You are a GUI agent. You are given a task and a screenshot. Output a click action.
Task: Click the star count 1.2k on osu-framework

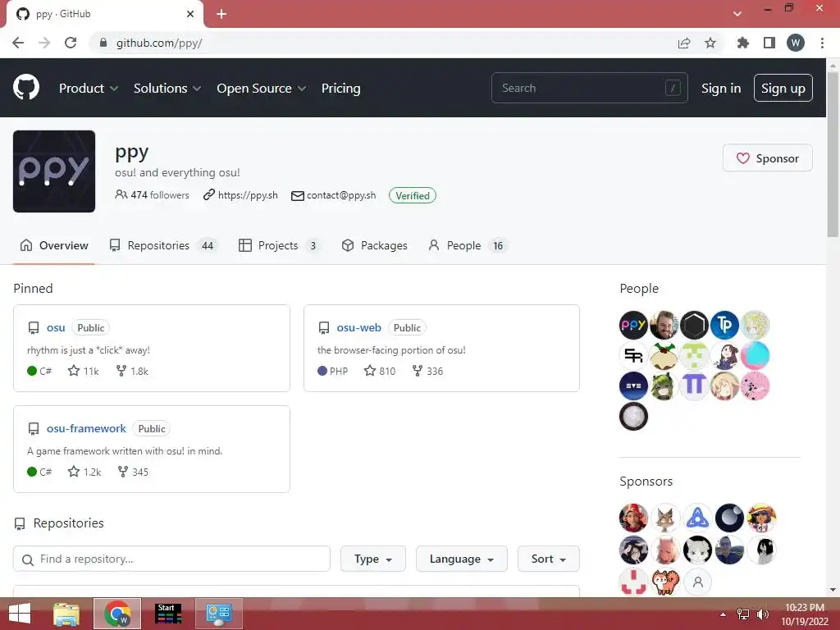point(84,472)
